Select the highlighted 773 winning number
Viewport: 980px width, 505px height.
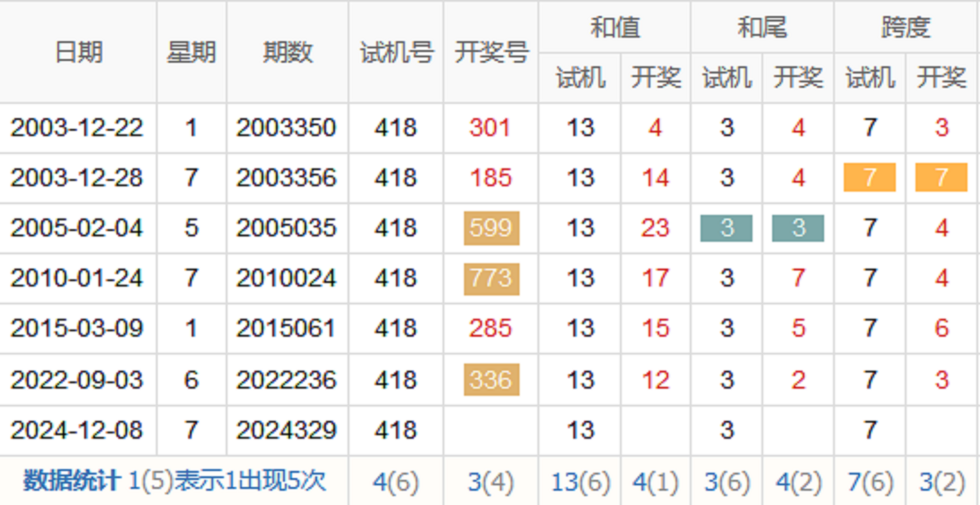coord(491,279)
